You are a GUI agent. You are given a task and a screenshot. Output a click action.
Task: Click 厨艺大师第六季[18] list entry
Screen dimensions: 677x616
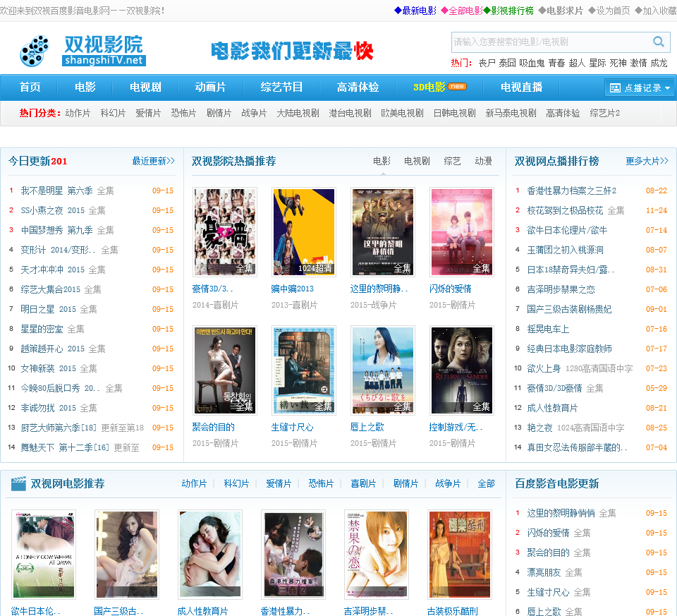59,428
